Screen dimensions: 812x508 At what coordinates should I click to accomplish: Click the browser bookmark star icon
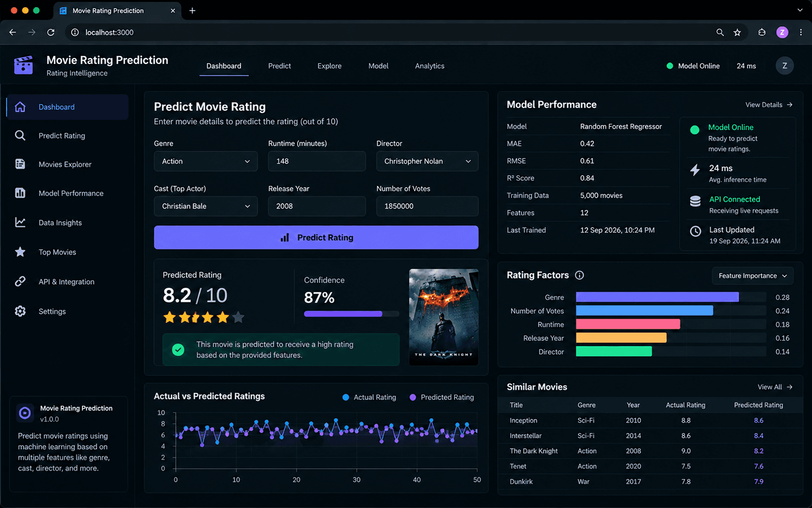pyautogui.click(x=737, y=32)
